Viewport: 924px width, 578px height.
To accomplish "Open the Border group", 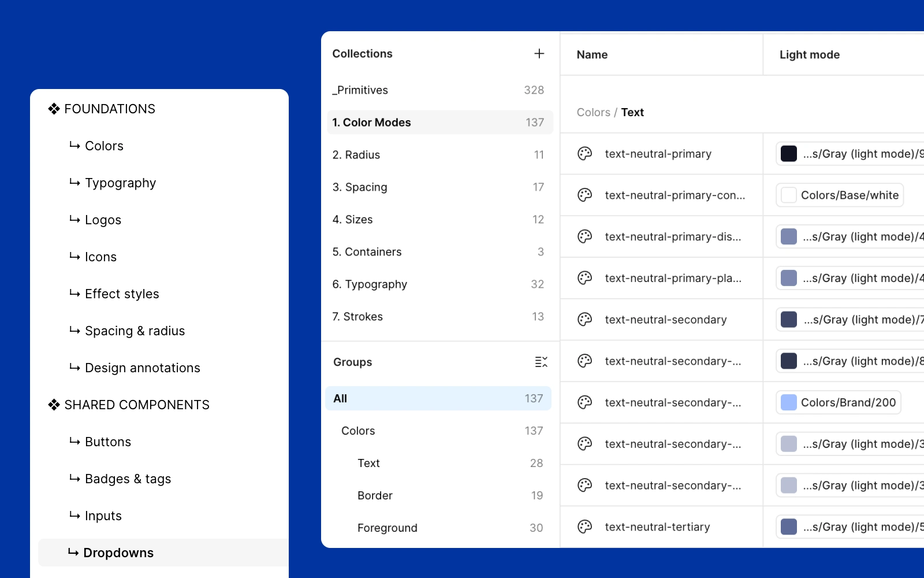I will click(375, 495).
